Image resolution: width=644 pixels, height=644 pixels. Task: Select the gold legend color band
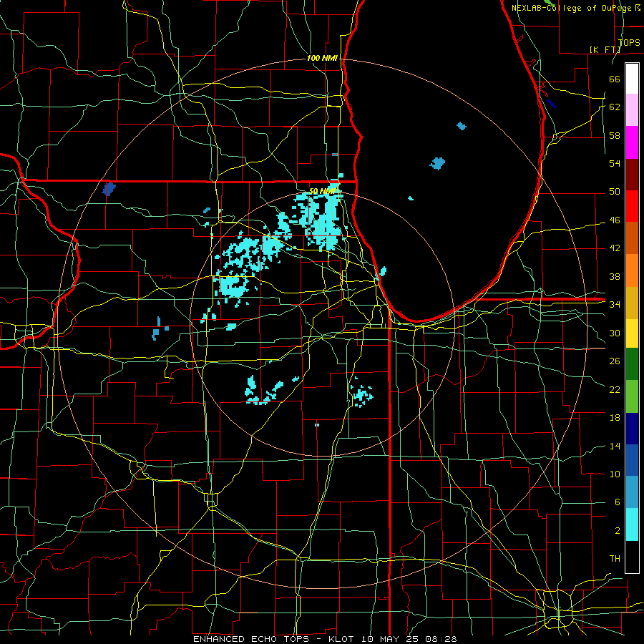[x=632, y=303]
